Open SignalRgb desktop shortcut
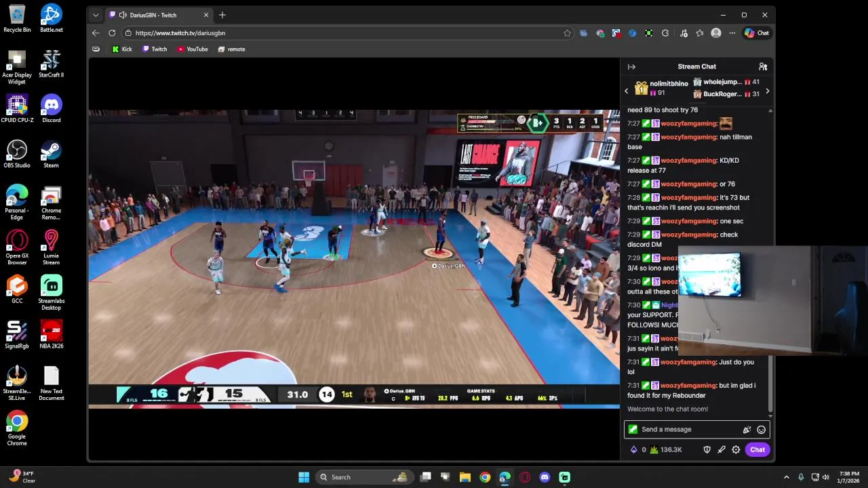Viewport: 868px width, 488px height. pyautogui.click(x=17, y=334)
